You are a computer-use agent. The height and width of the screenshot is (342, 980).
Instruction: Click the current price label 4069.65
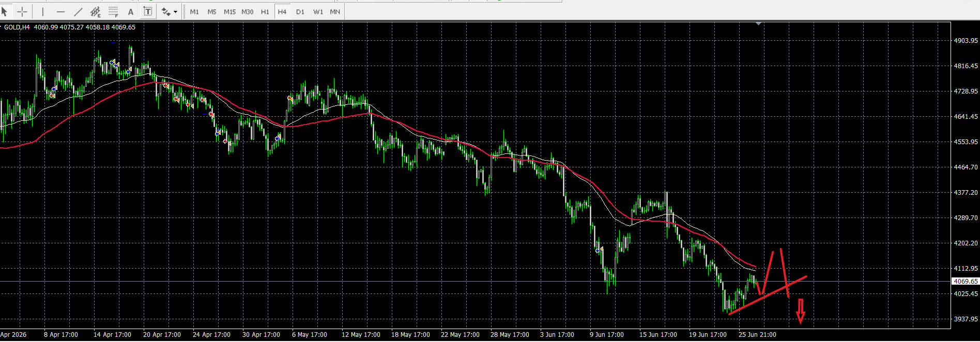pos(966,282)
